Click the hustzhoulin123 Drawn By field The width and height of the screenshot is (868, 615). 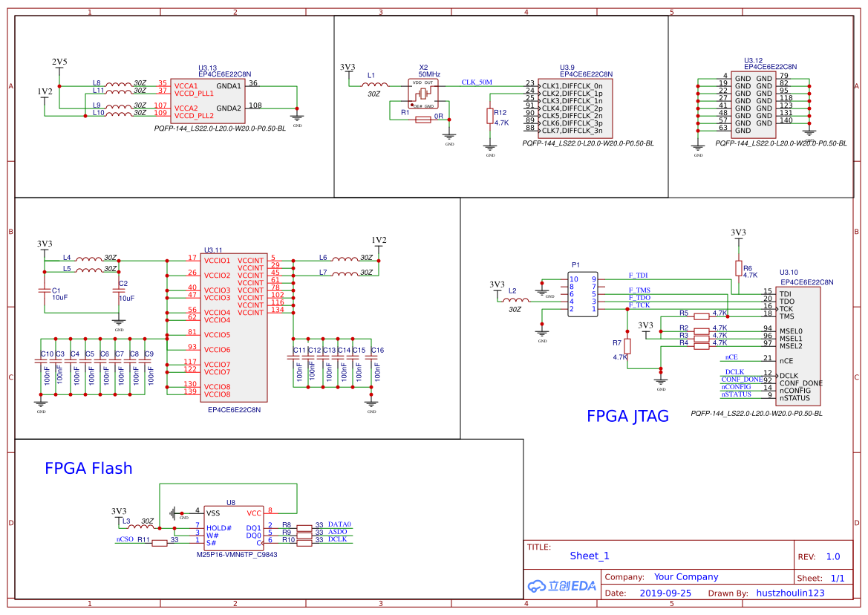(x=792, y=592)
